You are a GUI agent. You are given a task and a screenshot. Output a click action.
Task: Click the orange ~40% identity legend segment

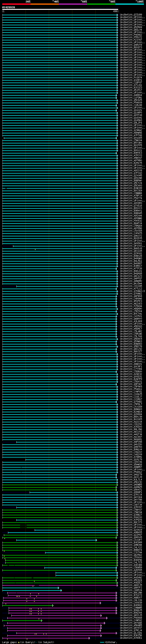(x=45, y=4)
